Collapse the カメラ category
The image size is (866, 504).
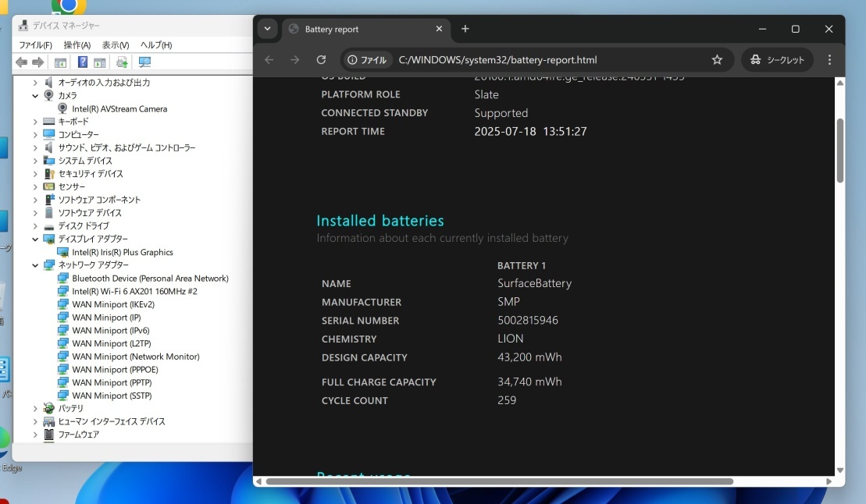point(35,95)
